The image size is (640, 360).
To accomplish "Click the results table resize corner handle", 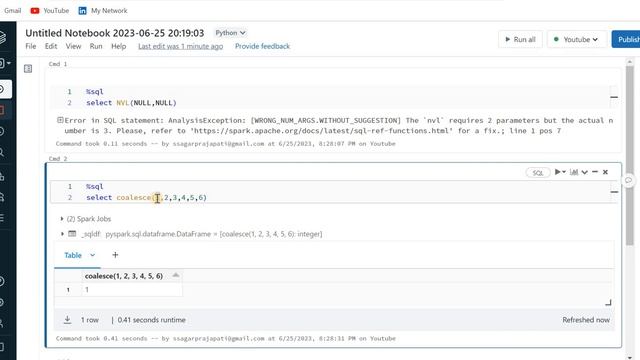I will [x=608, y=302].
